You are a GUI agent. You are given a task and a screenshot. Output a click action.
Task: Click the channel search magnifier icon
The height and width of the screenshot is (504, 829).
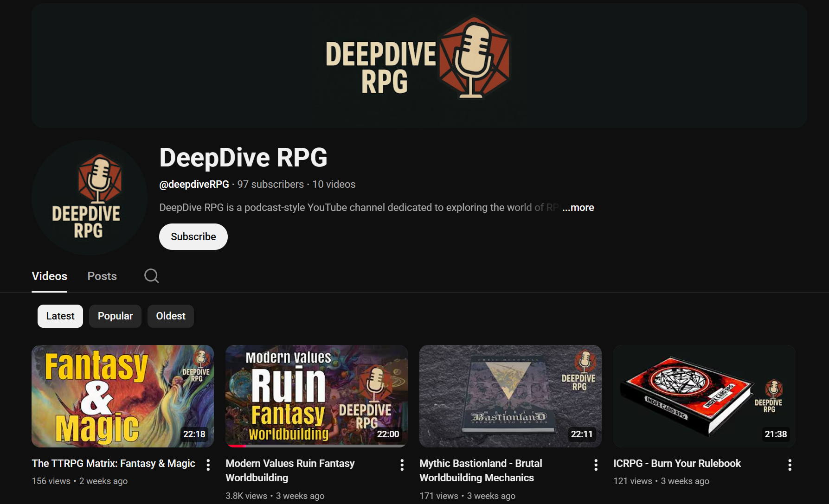[x=151, y=276]
